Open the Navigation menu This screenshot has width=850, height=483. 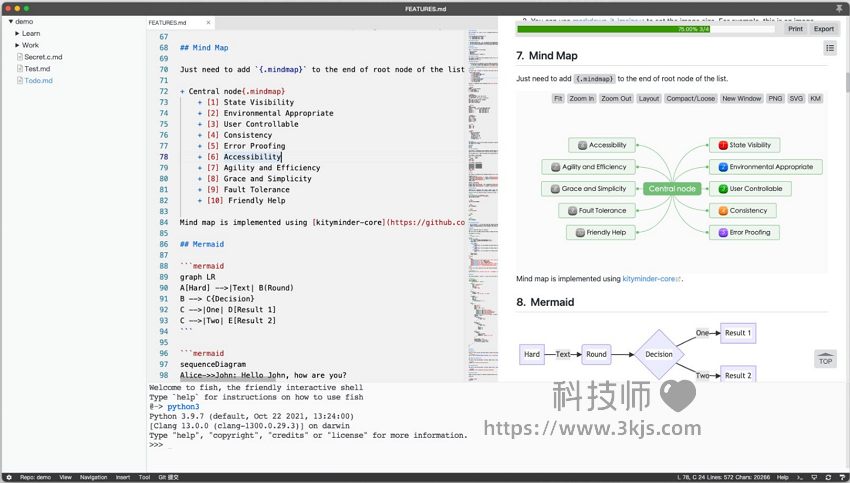tap(93, 478)
